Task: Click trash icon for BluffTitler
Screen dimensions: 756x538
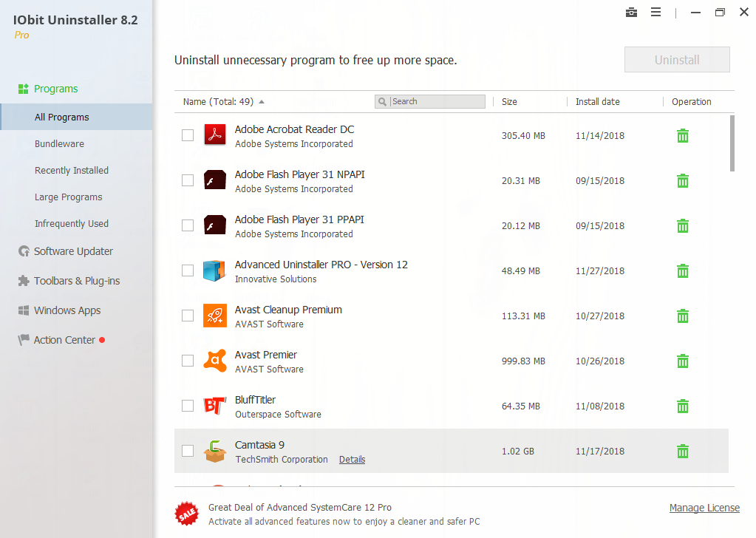Action: coord(682,406)
